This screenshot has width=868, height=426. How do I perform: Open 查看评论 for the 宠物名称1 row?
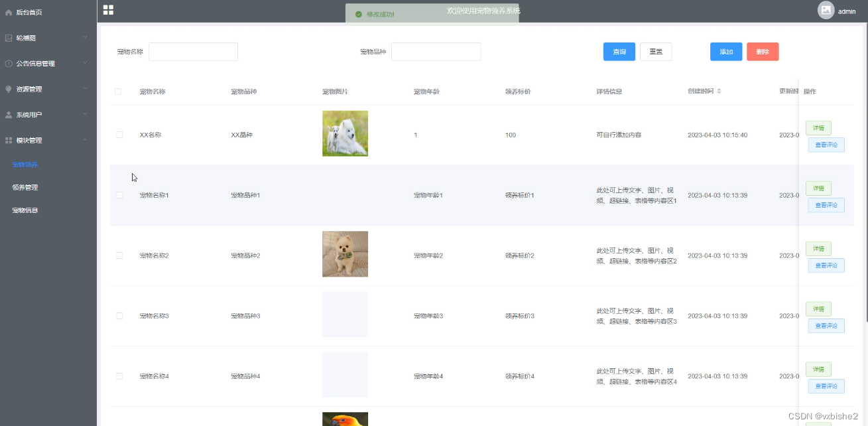(x=826, y=205)
